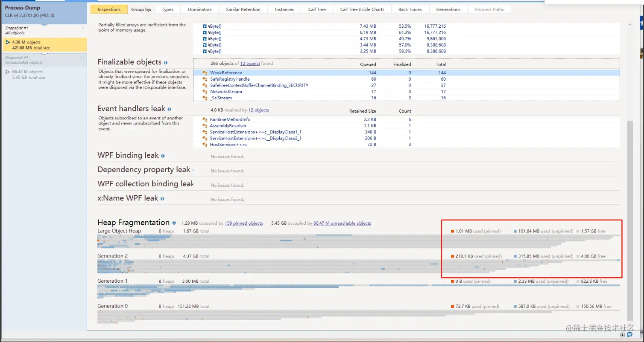644x342 pixels.
Task: Click the speech bubble feedback icon at bottom right
Action: (x=629, y=335)
